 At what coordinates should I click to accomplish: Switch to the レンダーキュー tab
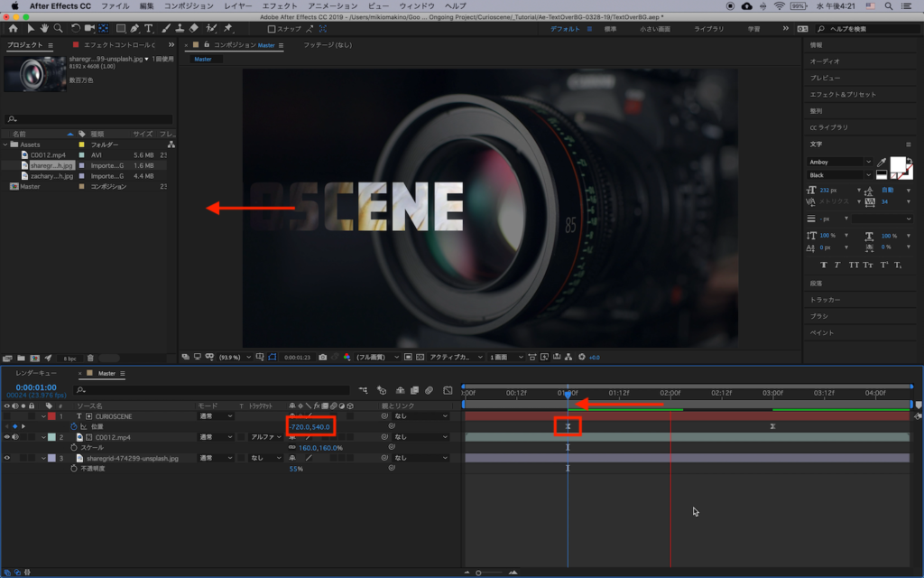(36, 373)
